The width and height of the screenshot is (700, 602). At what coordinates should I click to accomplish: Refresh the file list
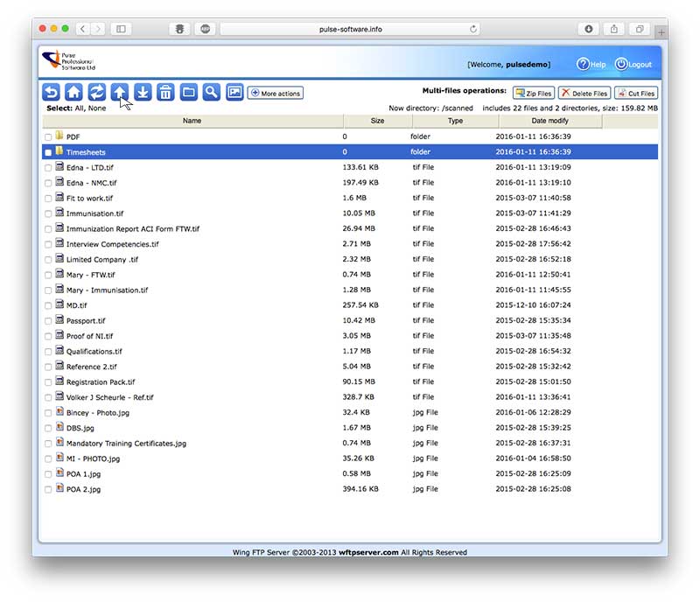(96, 93)
